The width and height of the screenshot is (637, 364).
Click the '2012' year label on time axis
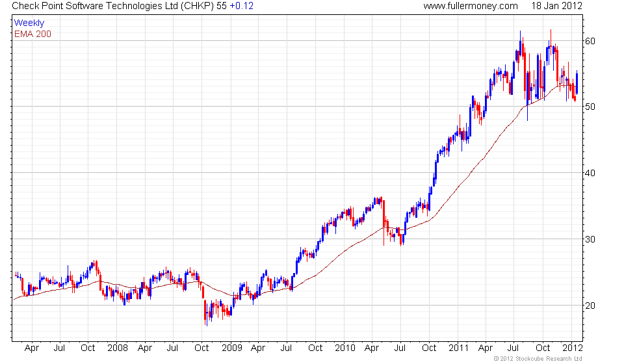(x=573, y=348)
